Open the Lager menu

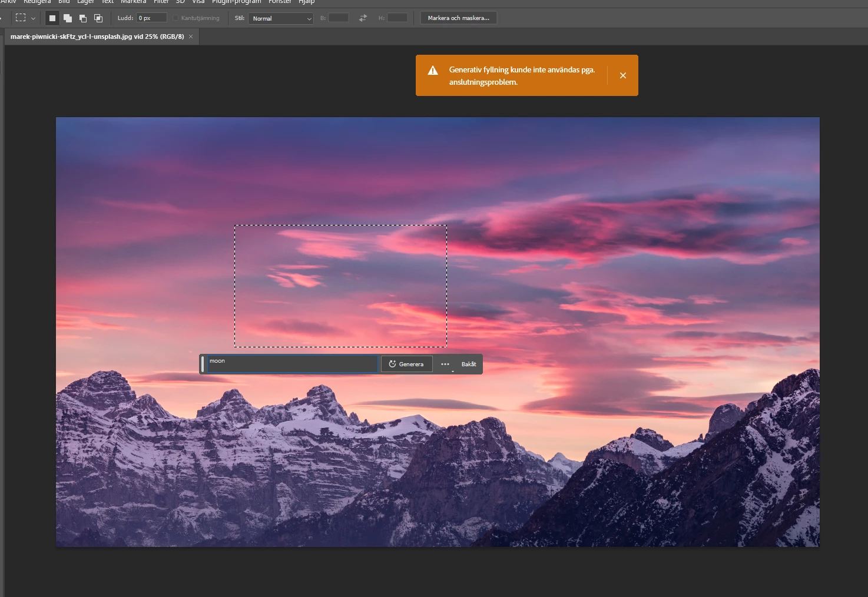[85, 2]
